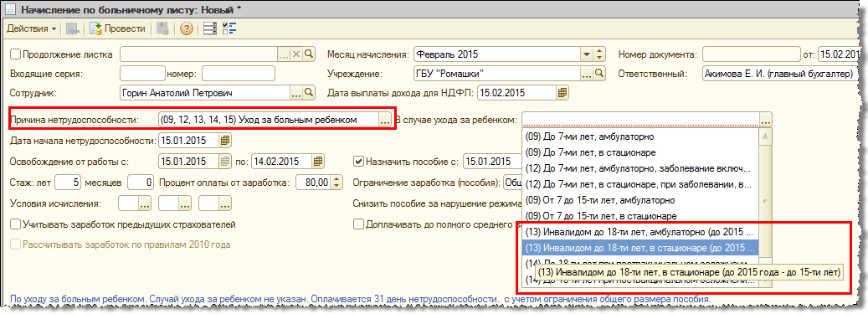This screenshot has height=314, width=868.
Task: Open the Действия menu
Action: pyautogui.click(x=31, y=28)
